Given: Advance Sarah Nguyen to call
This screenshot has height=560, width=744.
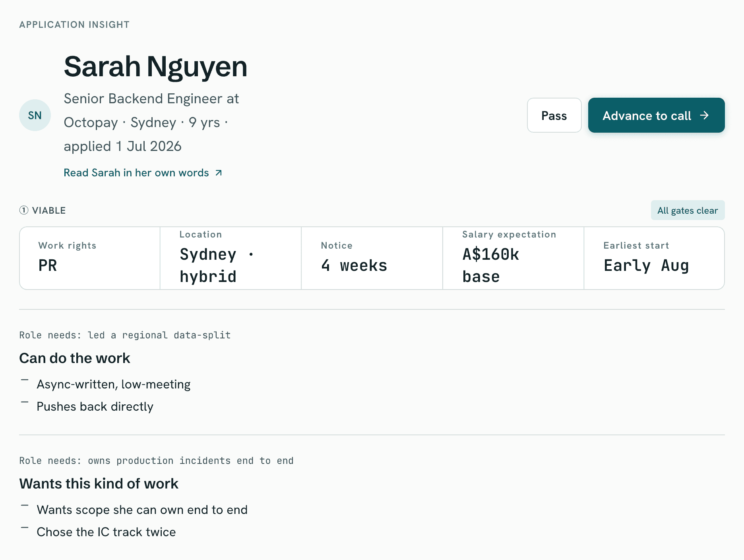Looking at the screenshot, I should (656, 115).
